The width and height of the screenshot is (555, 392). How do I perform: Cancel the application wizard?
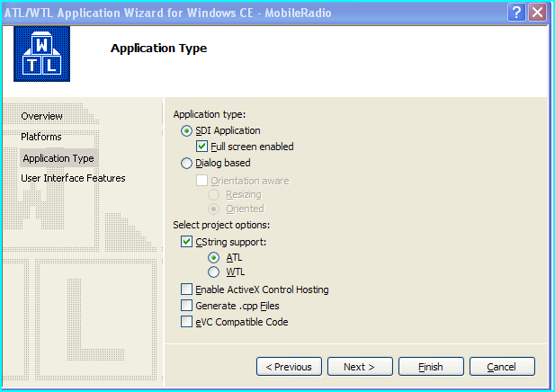[502, 367]
